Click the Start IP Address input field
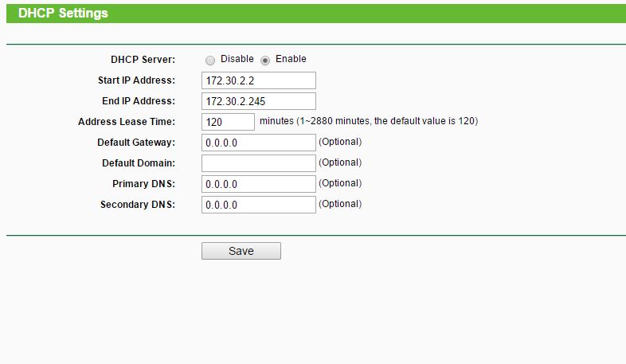 tap(259, 80)
